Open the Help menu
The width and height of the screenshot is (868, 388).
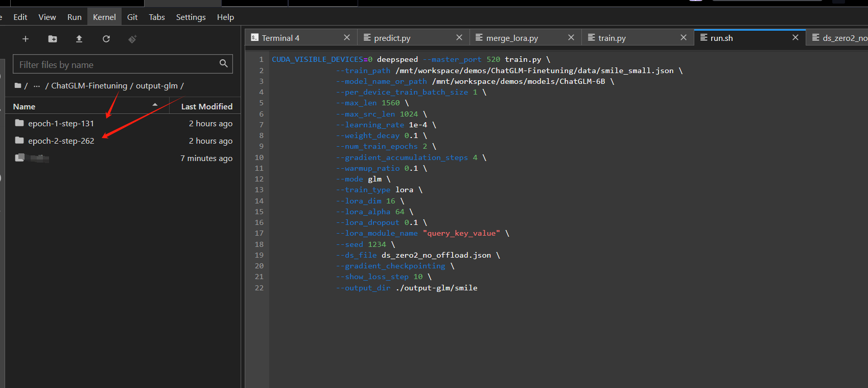[x=225, y=17]
